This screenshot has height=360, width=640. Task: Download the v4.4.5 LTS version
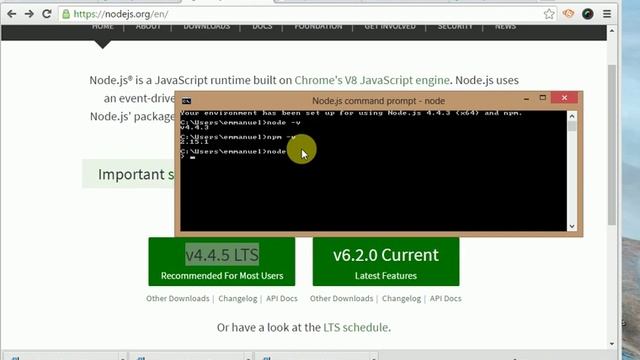222,262
